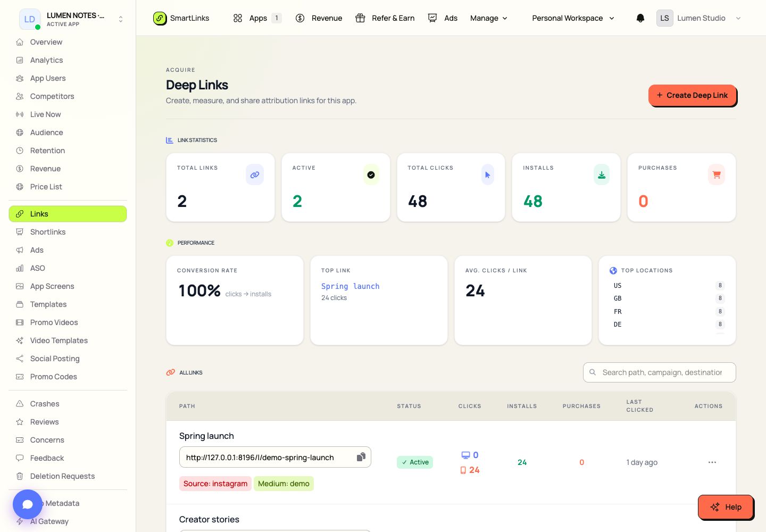This screenshot has height=532, width=766.
Task: Click the Overview home icon in sidebar
Action: click(20, 42)
